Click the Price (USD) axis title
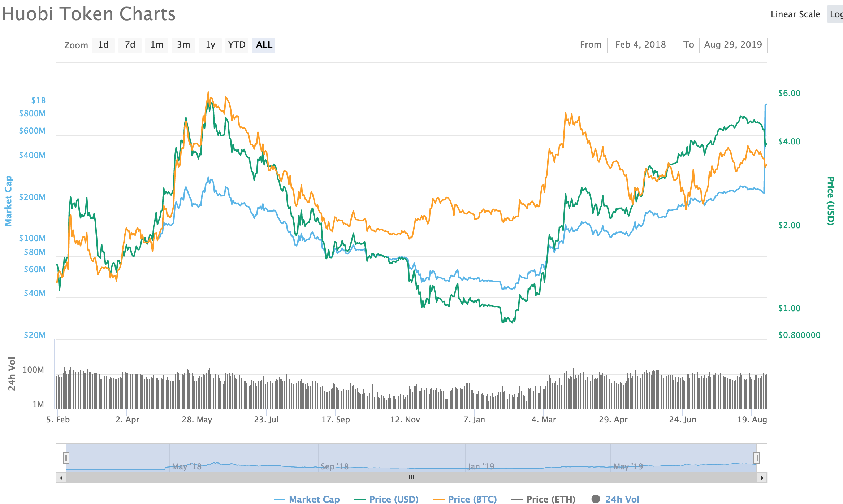Image resolution: width=843 pixels, height=504 pixels. [831, 201]
